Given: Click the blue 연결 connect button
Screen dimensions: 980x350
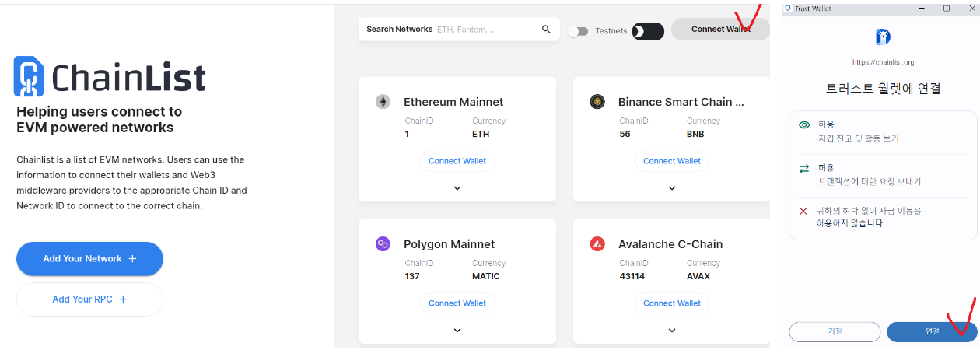Looking at the screenshot, I should (932, 331).
